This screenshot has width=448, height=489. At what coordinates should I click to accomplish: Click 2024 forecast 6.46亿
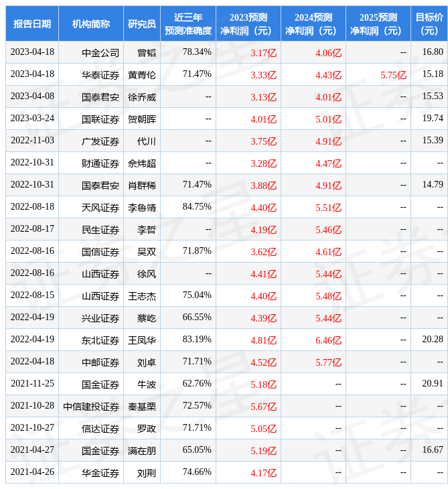pyautogui.click(x=328, y=341)
